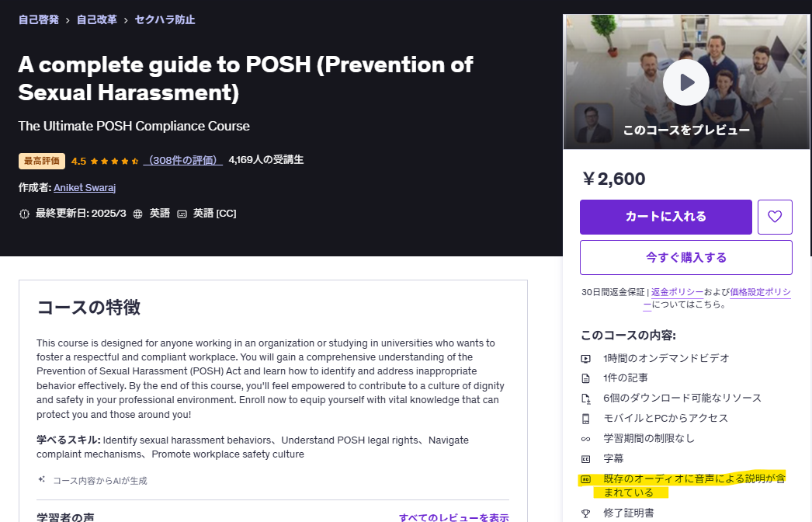Screen dimensions: 812x522
Task: Click the AI sparkle icon
Action: pyautogui.click(x=41, y=479)
